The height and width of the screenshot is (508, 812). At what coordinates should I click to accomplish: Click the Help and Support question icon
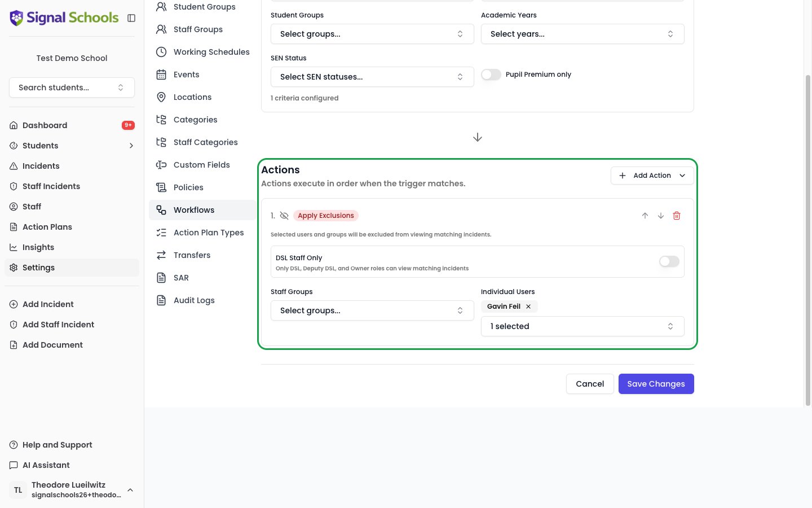tap(14, 445)
